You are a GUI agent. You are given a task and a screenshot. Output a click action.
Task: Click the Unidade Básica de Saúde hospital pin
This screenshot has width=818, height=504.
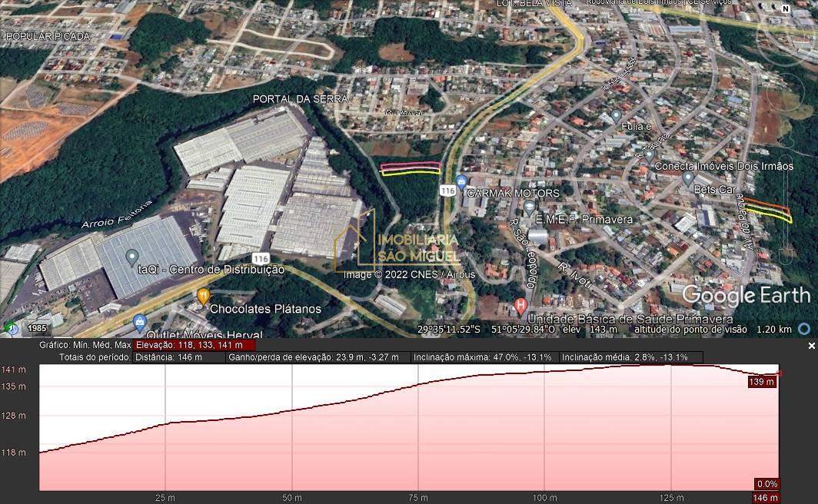coord(520,306)
